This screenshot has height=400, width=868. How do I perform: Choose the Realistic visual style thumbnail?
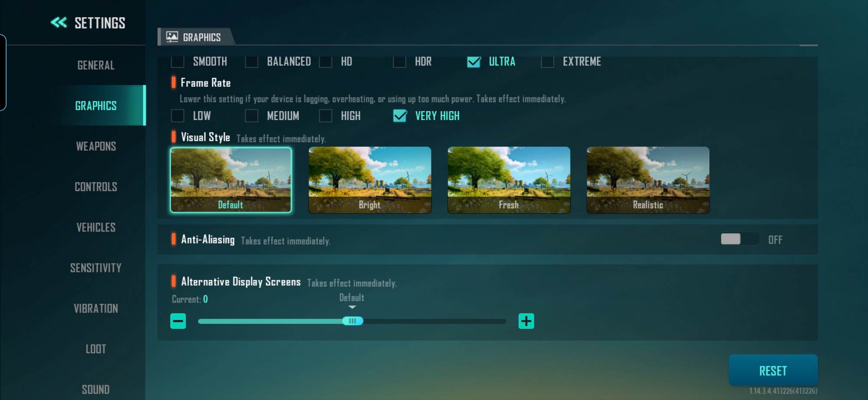(x=648, y=180)
